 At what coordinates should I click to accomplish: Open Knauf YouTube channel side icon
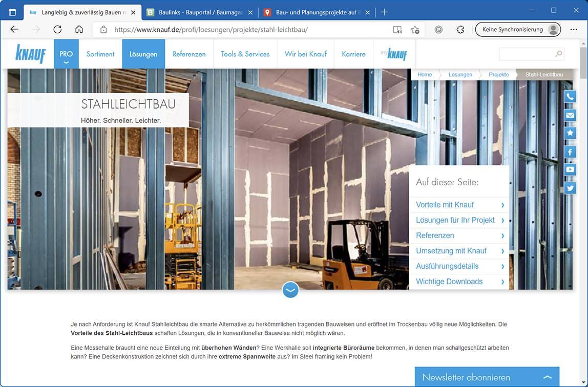coord(570,169)
